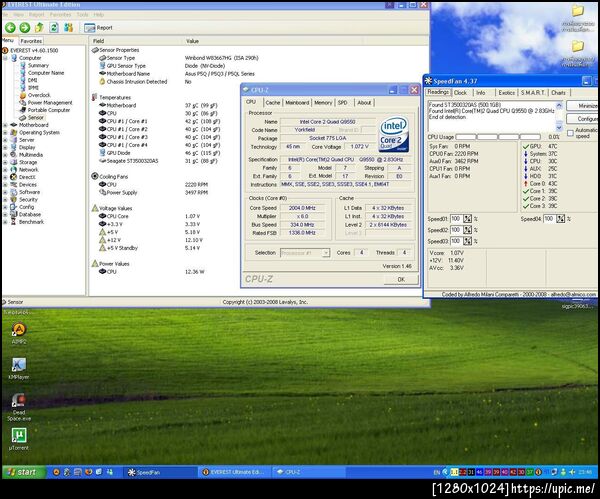Click the Configure button in SpeedFan
Screen dimensions: 600x499
click(585, 118)
